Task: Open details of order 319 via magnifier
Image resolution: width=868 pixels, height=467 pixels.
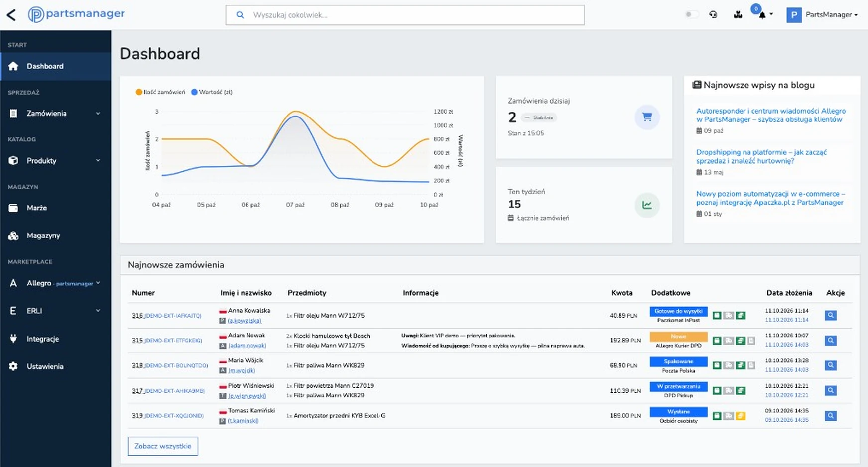Action: [830, 416]
